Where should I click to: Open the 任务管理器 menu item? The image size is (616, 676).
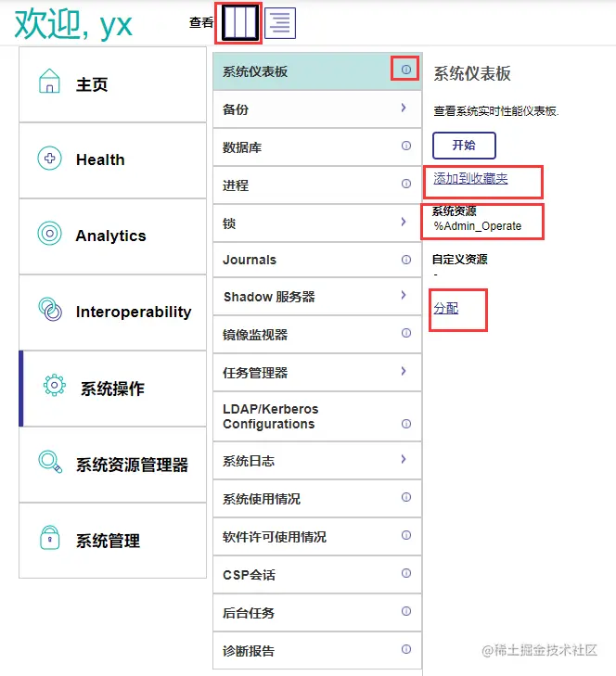click(255, 373)
